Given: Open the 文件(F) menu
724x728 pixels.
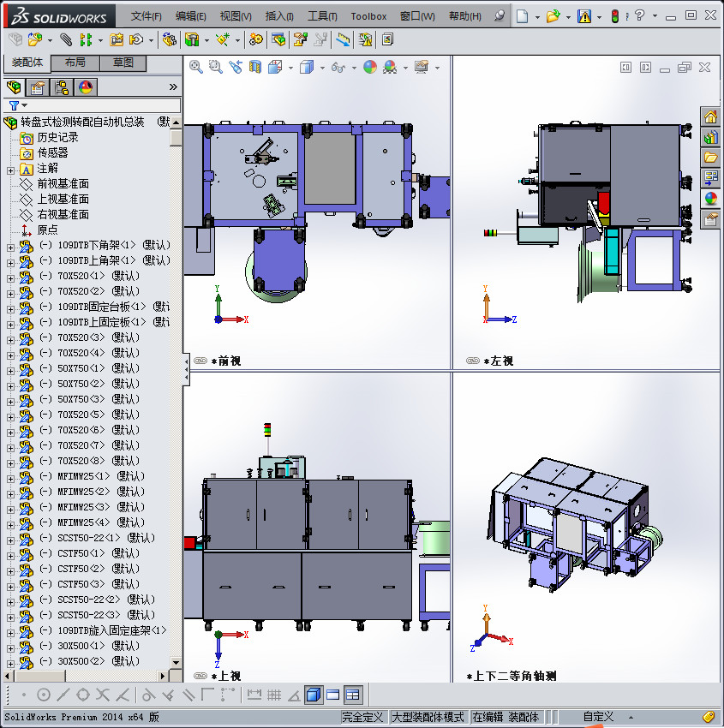Looking at the screenshot, I should click(146, 16).
